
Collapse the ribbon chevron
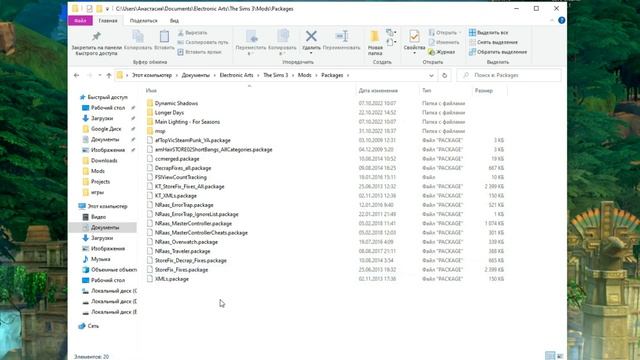(x=552, y=20)
